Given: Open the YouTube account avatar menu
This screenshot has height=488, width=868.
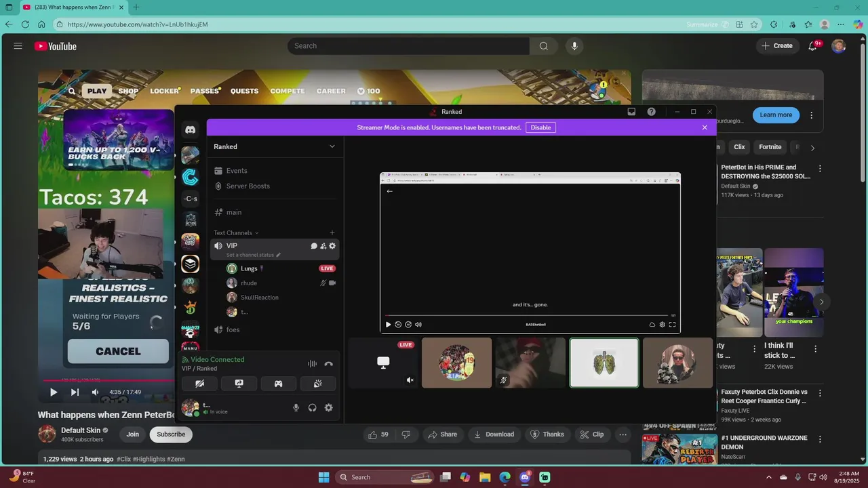Looking at the screenshot, I should [x=839, y=46].
